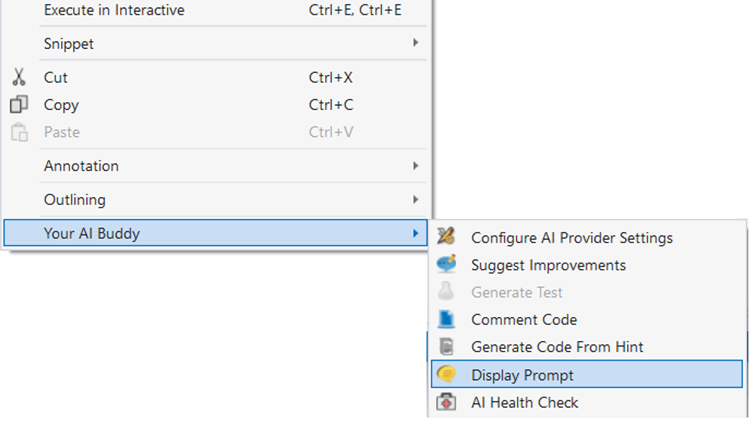Image resolution: width=751 pixels, height=422 pixels.
Task: Click the scissors icon beside Cut
Action: point(18,77)
